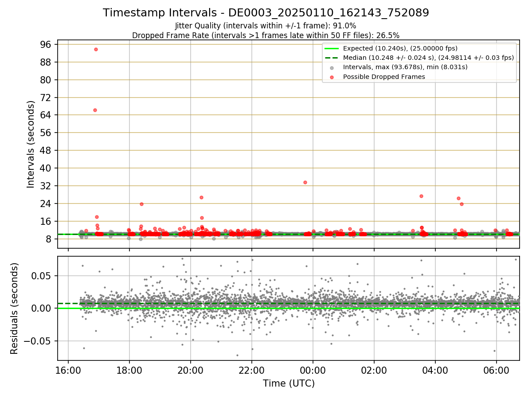
Task: Click the "Time (UTC)" x-axis label
Action: [x=289, y=383]
